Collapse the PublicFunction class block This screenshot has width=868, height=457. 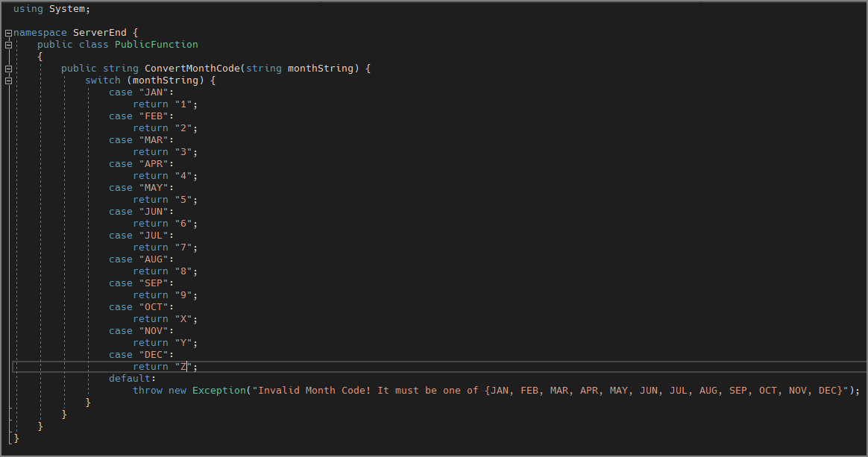pyautogui.click(x=7, y=45)
